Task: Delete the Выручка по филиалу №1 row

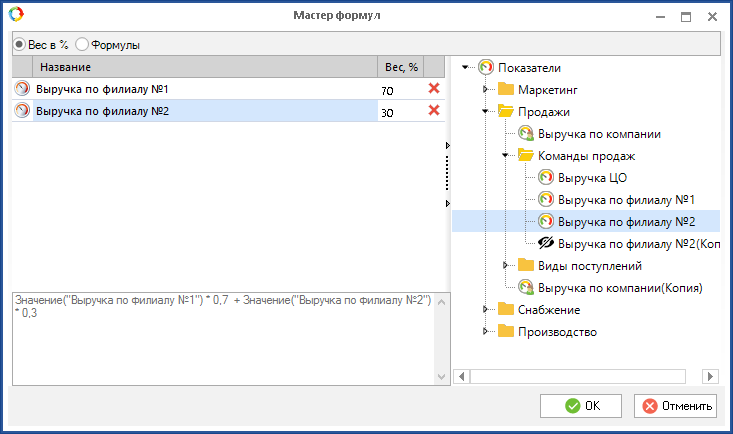Action: [434, 89]
